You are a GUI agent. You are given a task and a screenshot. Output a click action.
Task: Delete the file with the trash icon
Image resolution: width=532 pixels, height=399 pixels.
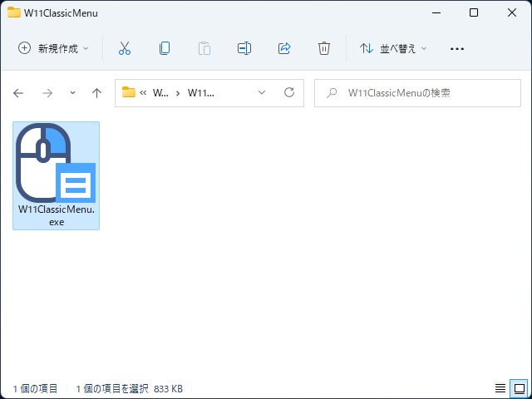pyautogui.click(x=324, y=48)
